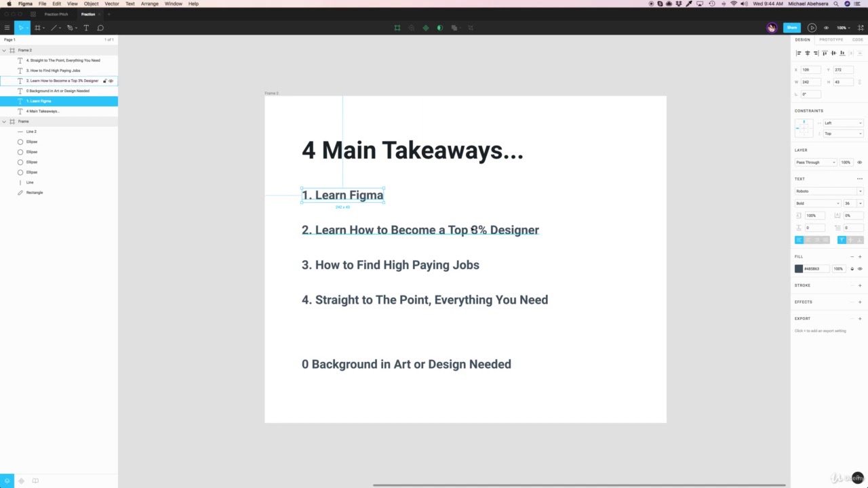Align selection to top edge
This screenshot has width=868, height=488.
[825, 53]
